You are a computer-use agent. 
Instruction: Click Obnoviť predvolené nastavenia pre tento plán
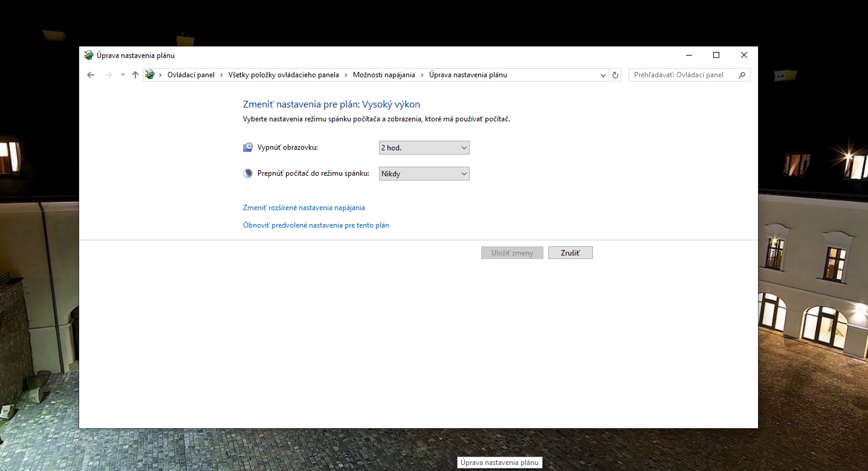(x=316, y=225)
